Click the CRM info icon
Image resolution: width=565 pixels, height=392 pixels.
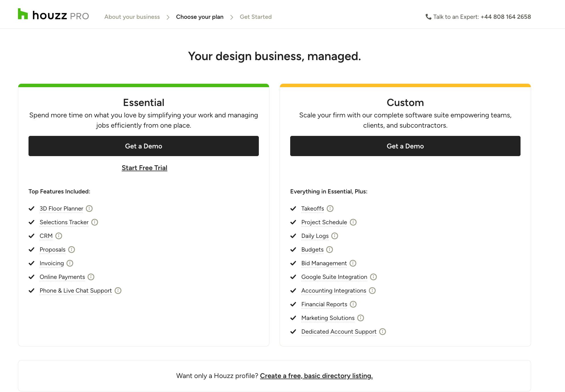(x=59, y=236)
